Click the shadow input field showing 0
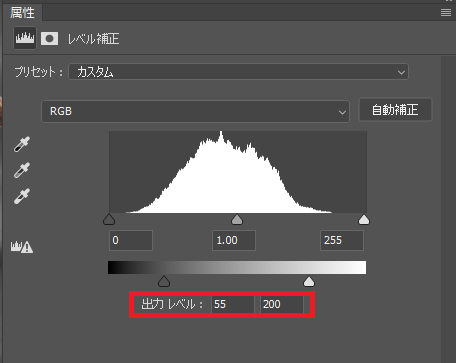The image size is (456, 363). [131, 240]
